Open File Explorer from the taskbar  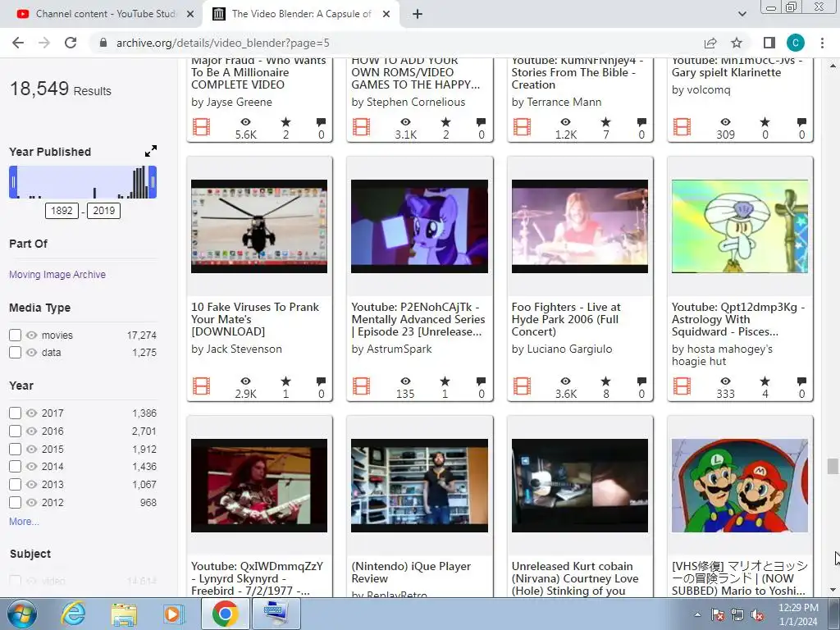[125, 614]
